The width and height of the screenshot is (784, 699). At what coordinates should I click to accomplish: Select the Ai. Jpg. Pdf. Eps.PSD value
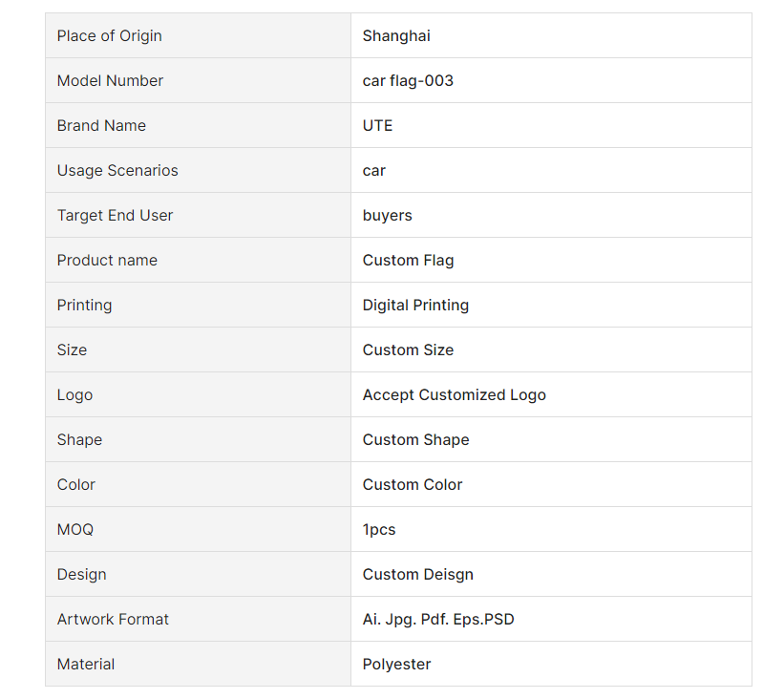coord(438,620)
